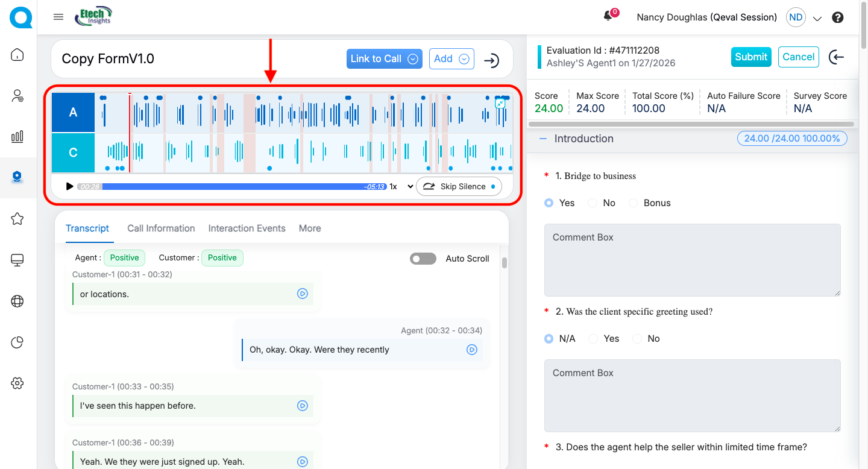868x469 pixels.
Task: Switch to the Call Information tab
Action: tap(161, 228)
